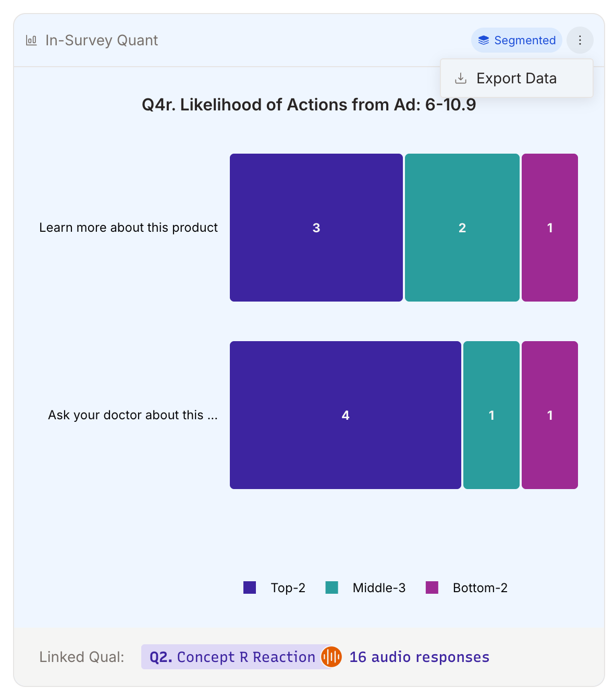This screenshot has width=615, height=700.
Task: Open the kebab dropdown menu options
Action: click(x=580, y=40)
